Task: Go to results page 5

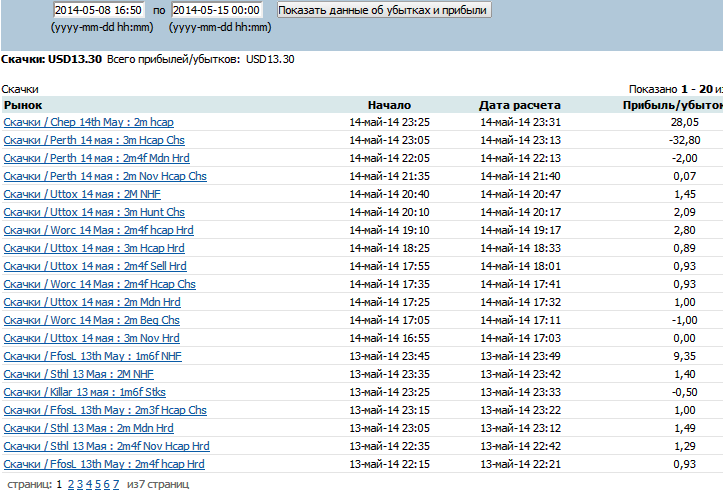Action: click(98, 484)
